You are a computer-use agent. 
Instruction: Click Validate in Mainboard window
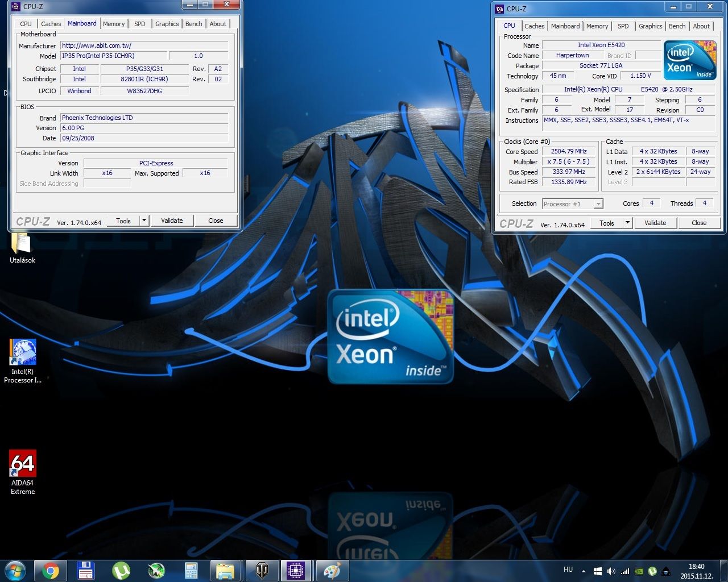pyautogui.click(x=172, y=221)
